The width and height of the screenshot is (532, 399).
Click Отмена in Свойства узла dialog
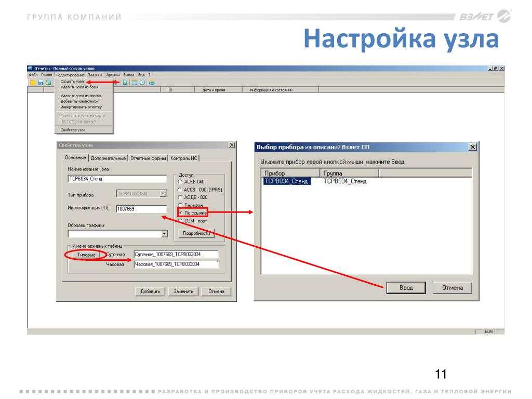pyautogui.click(x=216, y=291)
